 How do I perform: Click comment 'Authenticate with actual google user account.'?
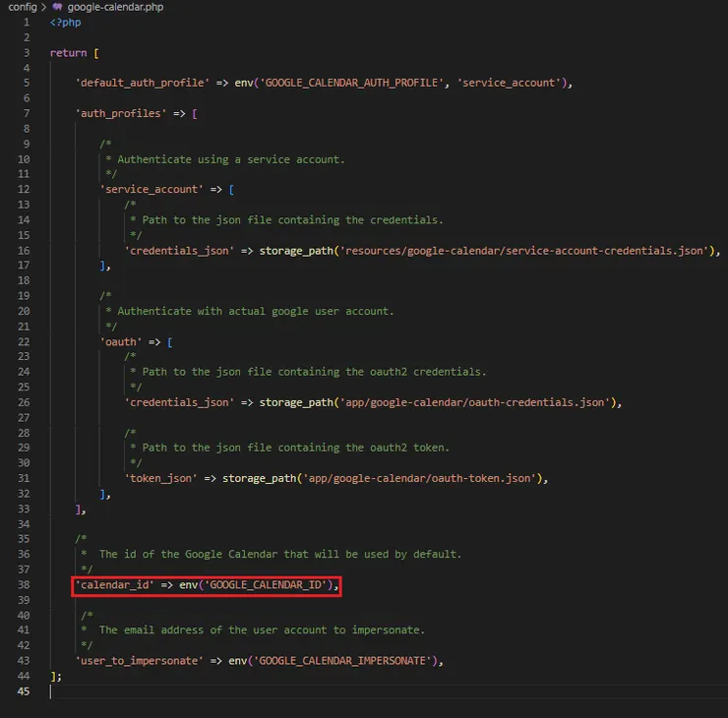click(x=256, y=311)
